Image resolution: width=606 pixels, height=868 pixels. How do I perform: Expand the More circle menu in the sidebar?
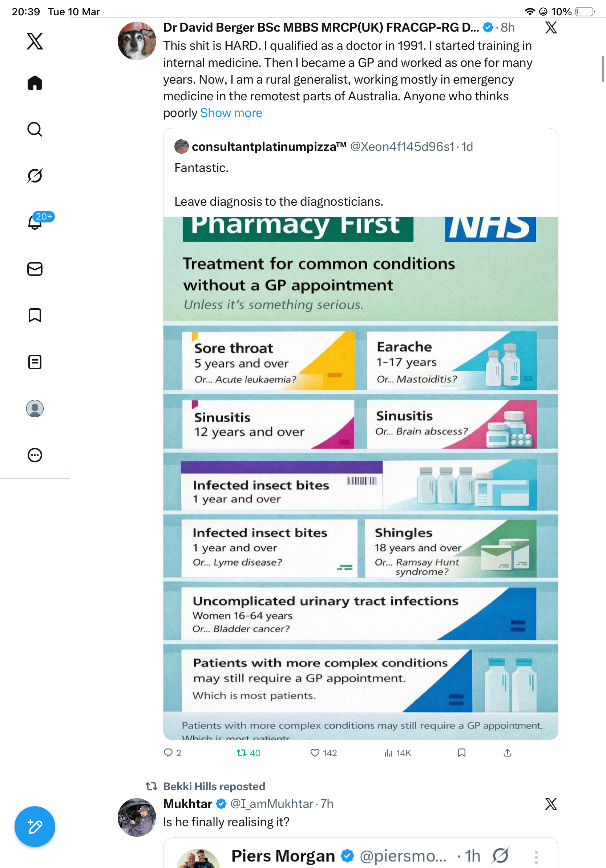[x=35, y=455]
